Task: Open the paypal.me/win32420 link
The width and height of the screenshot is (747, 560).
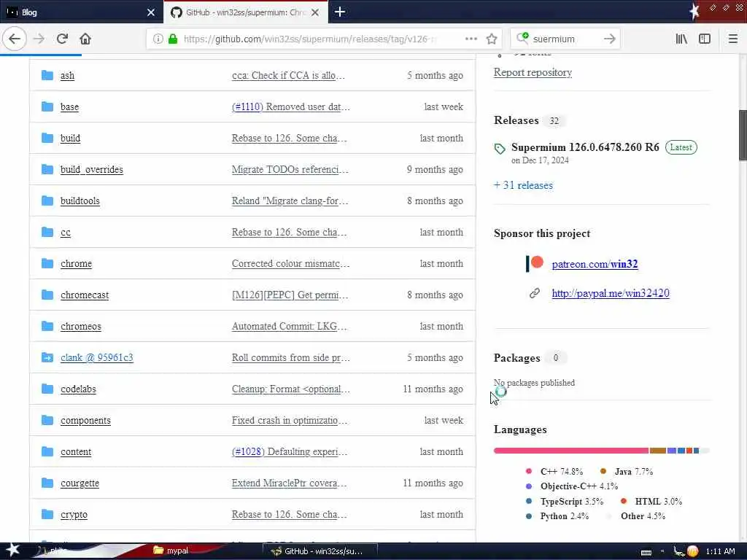Action: tap(611, 293)
